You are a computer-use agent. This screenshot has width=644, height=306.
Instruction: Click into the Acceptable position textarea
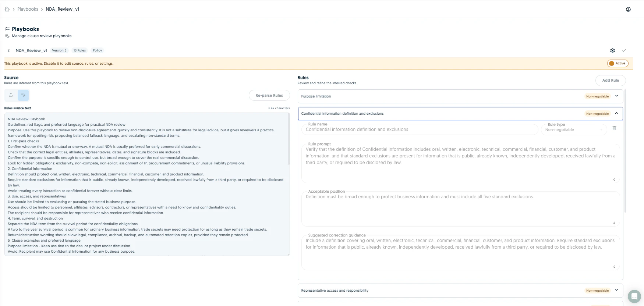pyautogui.click(x=460, y=209)
